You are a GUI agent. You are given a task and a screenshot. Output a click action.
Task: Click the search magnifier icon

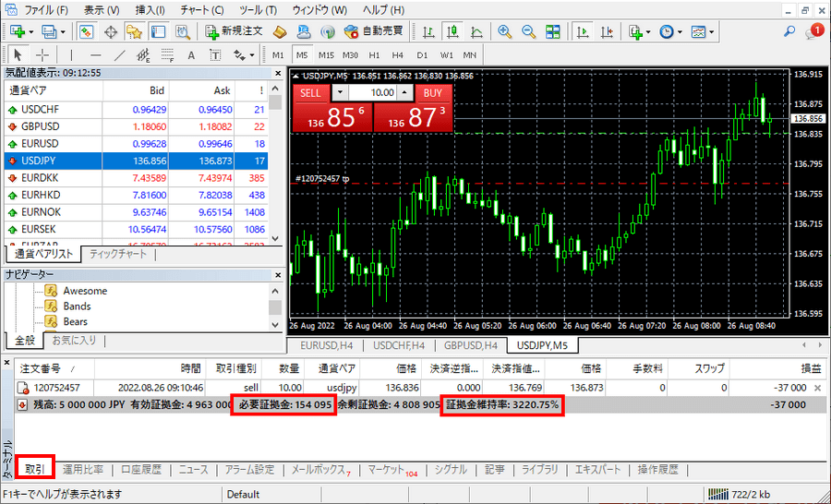(789, 31)
